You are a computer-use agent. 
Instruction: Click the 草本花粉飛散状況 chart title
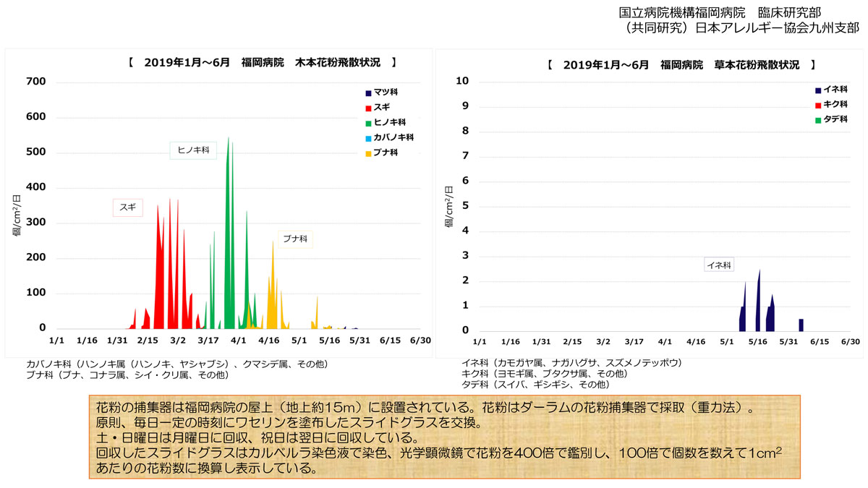682,64
